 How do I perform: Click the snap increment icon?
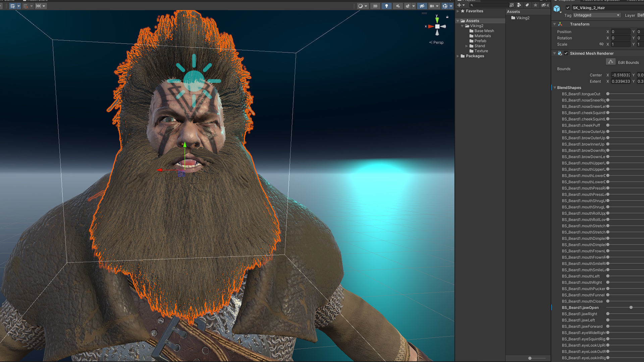click(x=25, y=6)
